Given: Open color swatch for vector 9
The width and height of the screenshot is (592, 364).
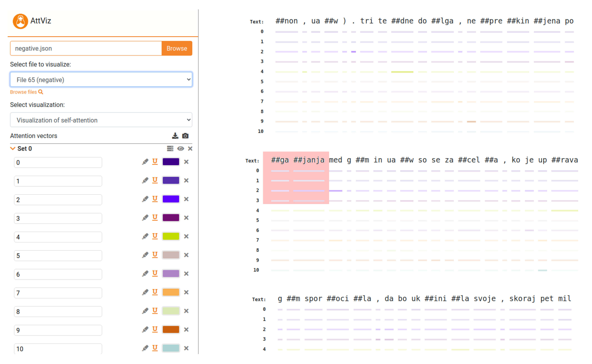Looking at the screenshot, I should 171,329.
